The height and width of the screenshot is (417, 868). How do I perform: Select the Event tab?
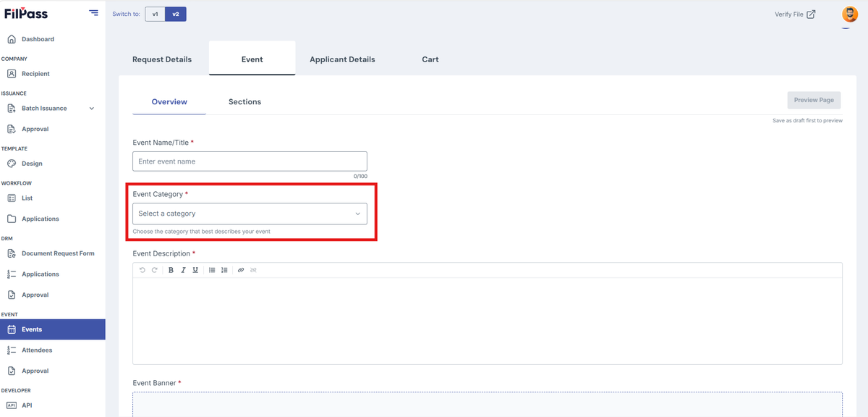(252, 59)
